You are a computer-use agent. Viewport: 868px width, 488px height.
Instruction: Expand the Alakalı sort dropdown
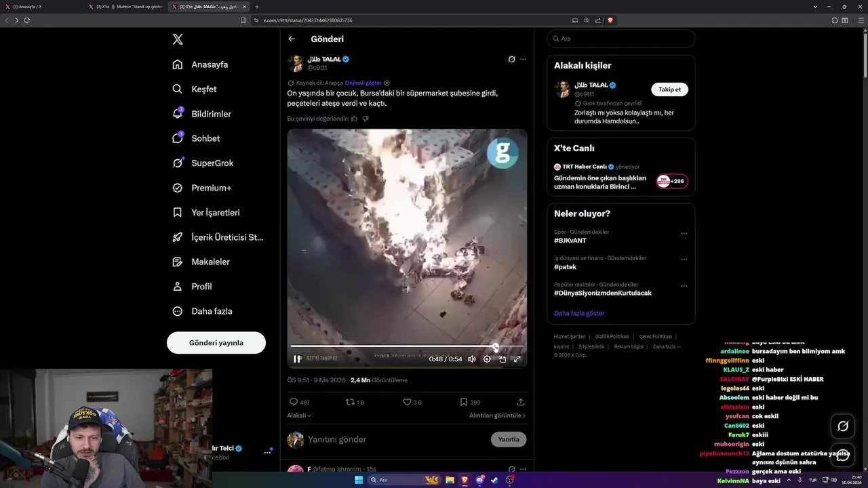299,415
